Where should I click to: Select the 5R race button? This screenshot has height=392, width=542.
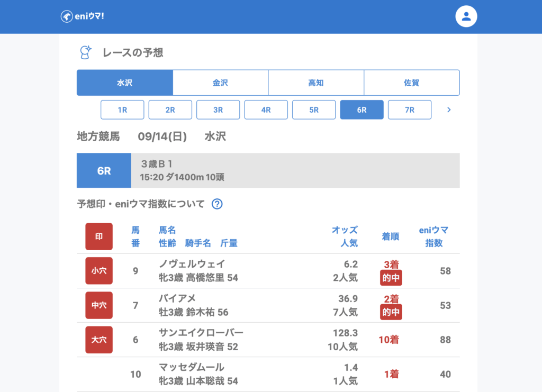point(314,110)
